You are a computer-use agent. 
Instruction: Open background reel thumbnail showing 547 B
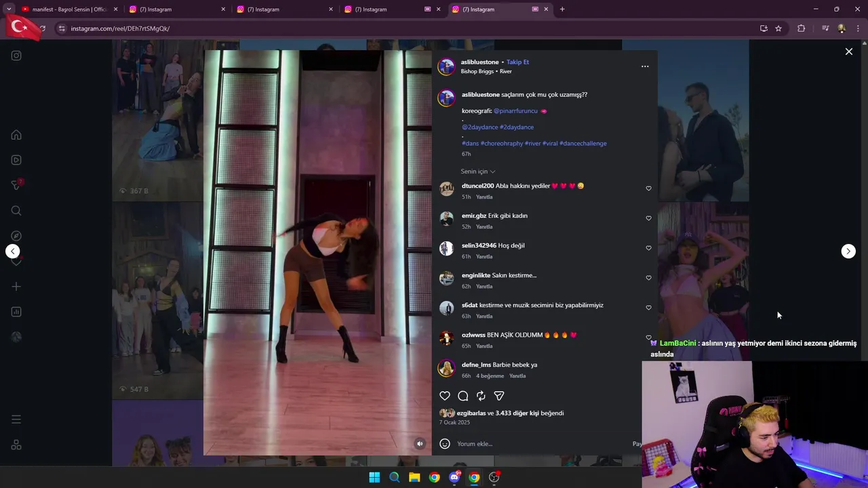[x=158, y=302]
